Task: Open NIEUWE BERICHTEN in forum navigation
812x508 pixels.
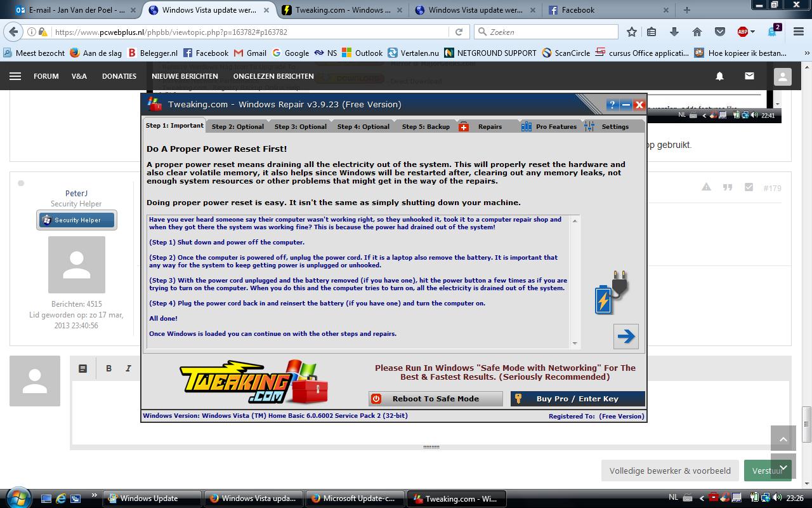Action: [x=185, y=76]
